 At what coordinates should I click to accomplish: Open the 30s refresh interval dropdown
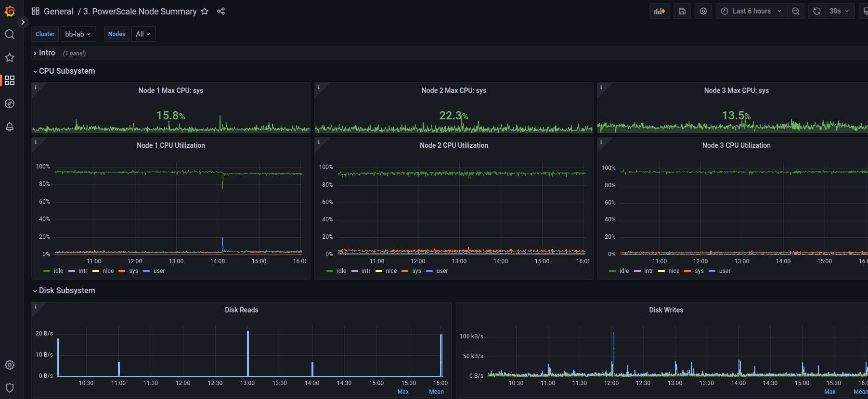coord(840,11)
